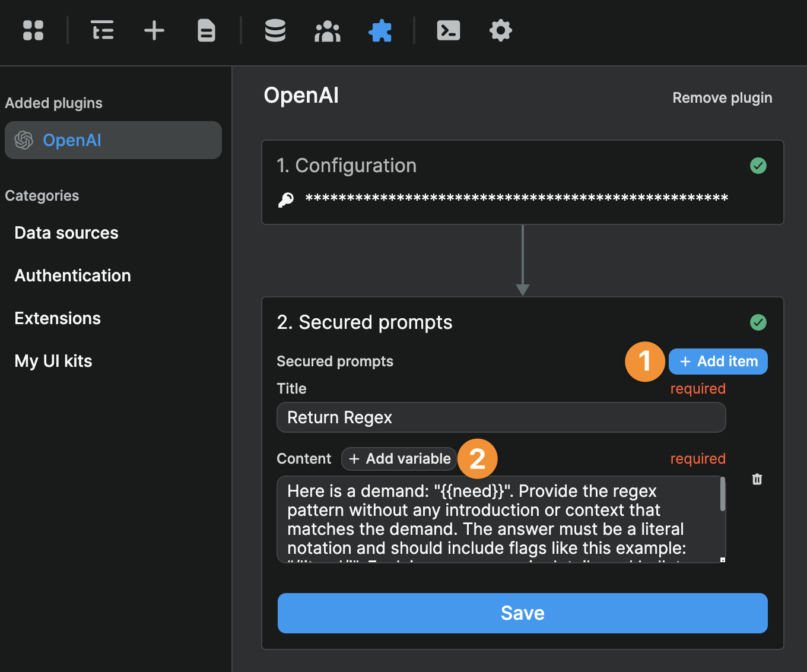Image resolution: width=807 pixels, height=672 pixels.
Task: Click Remove plugin to delete OpenAI
Action: click(722, 97)
